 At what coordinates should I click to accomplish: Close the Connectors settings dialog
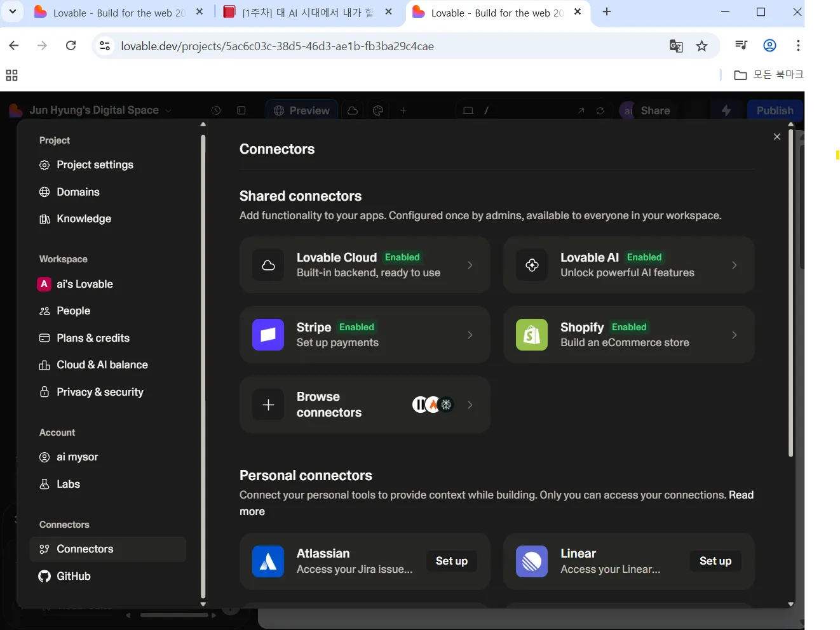[x=777, y=137]
